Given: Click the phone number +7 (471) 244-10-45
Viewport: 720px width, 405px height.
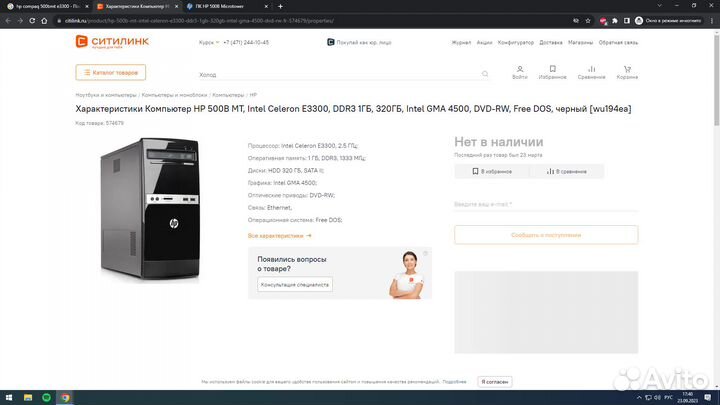Looking at the screenshot, I should coord(246,42).
